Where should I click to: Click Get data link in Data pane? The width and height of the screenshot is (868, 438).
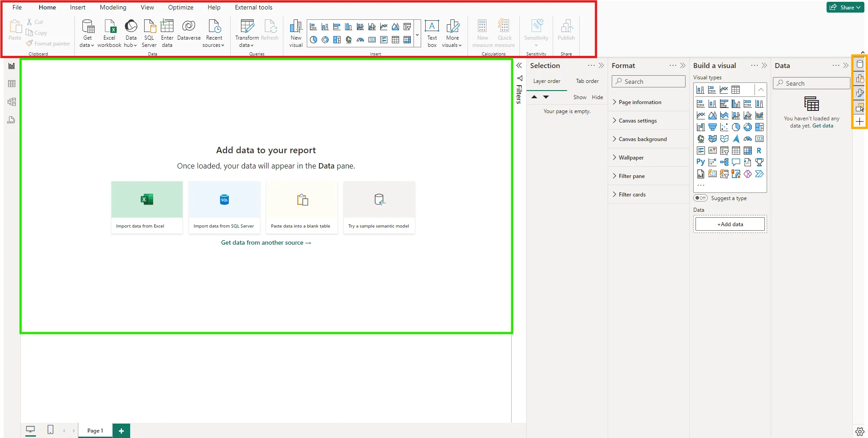(x=823, y=126)
